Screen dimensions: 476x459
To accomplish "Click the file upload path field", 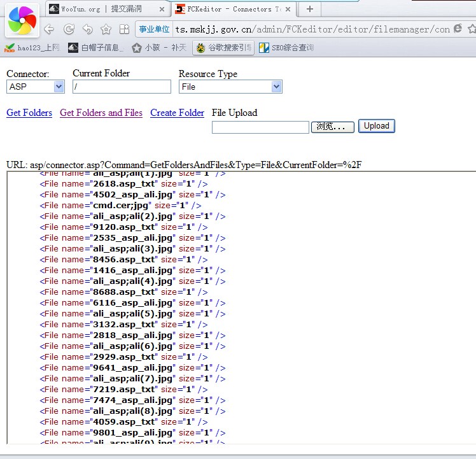I will coord(260,127).
